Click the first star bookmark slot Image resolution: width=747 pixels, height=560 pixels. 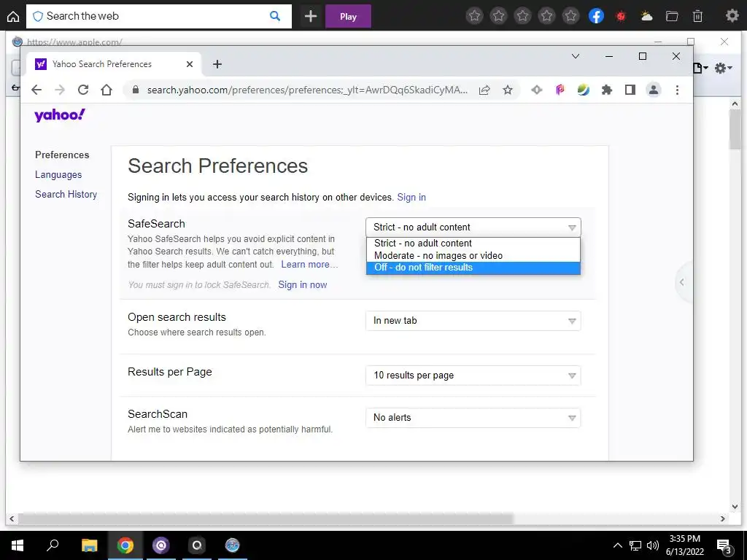474,16
